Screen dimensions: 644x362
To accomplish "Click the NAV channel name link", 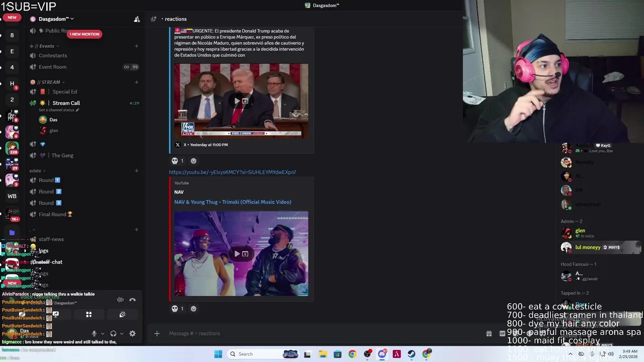I will (x=179, y=192).
